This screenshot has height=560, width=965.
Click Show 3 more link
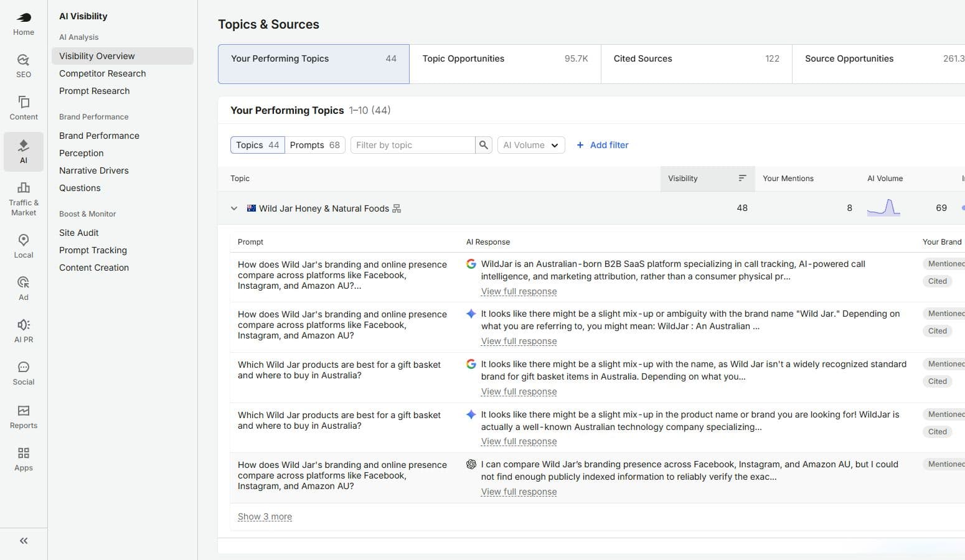265,516
